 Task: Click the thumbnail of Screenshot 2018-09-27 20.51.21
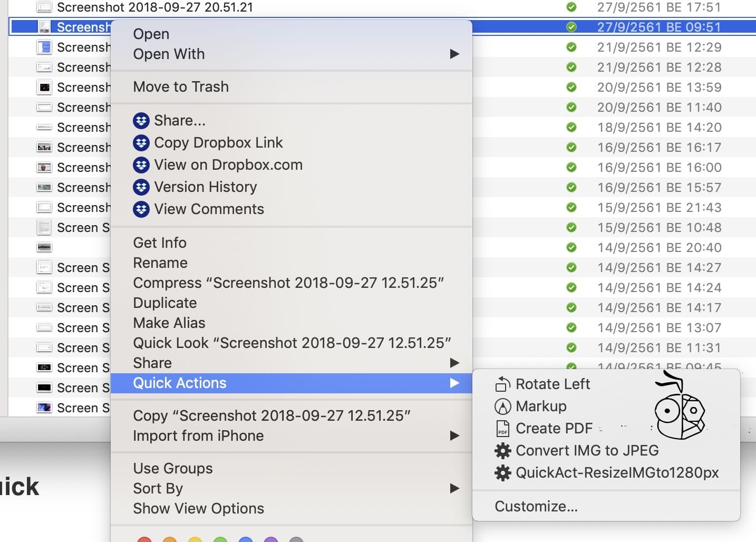[x=44, y=7]
